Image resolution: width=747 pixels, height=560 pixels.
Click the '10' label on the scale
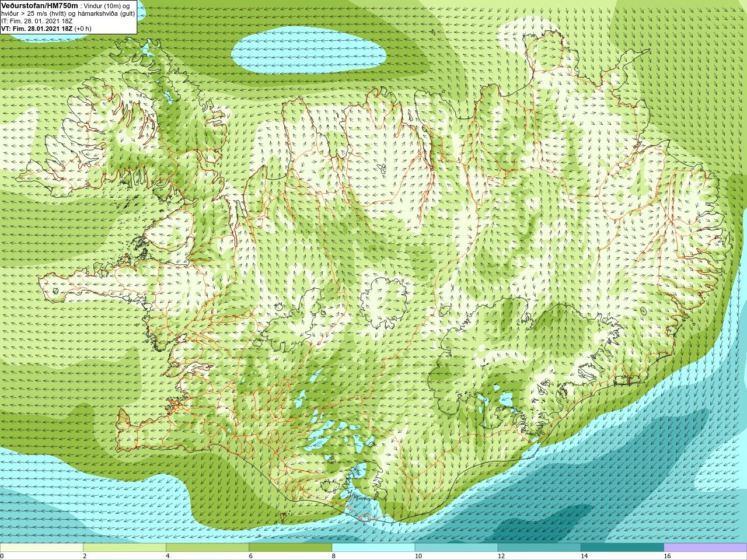[x=418, y=556]
